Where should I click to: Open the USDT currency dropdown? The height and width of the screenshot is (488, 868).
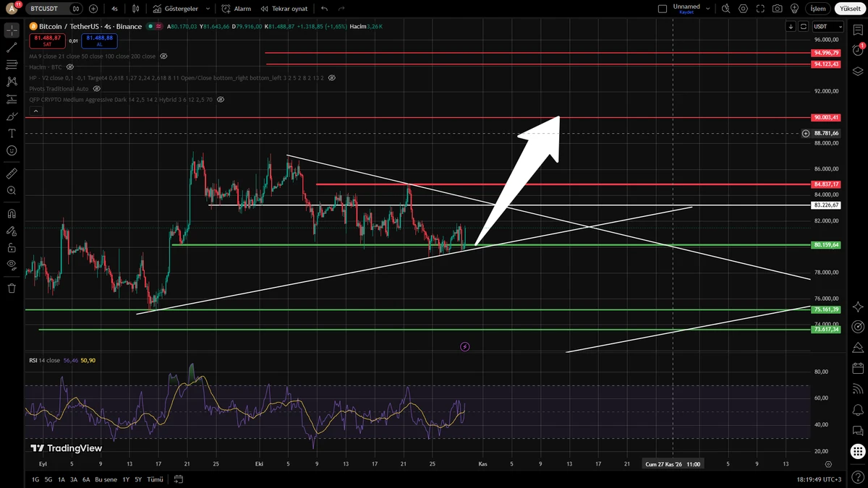tap(829, 27)
